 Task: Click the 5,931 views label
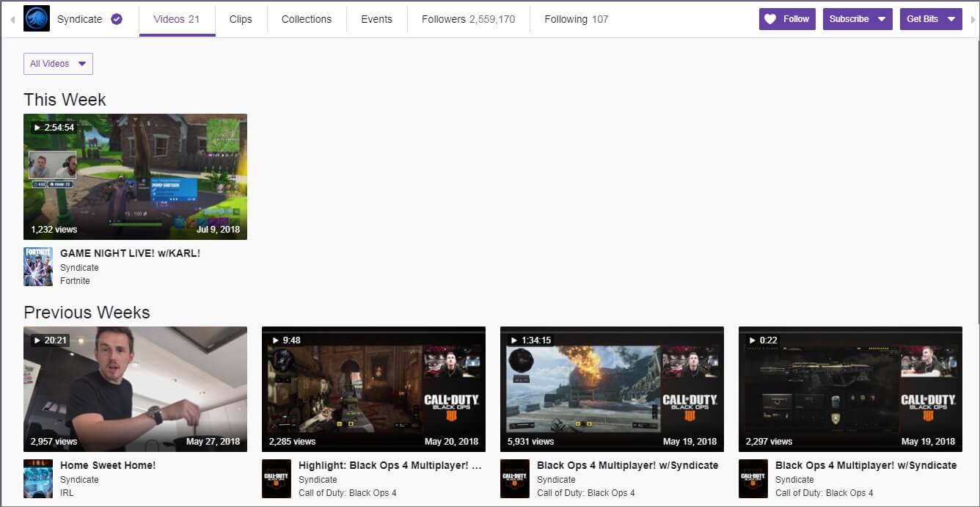530,442
